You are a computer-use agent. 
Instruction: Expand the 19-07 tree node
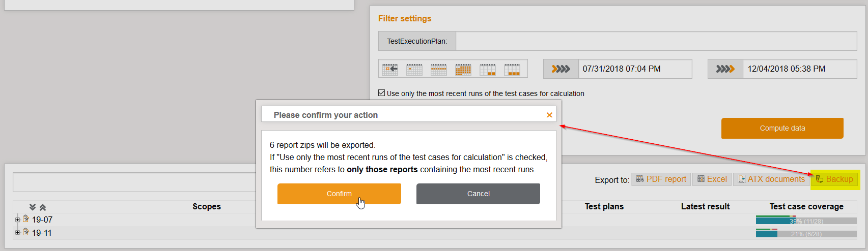click(17, 220)
